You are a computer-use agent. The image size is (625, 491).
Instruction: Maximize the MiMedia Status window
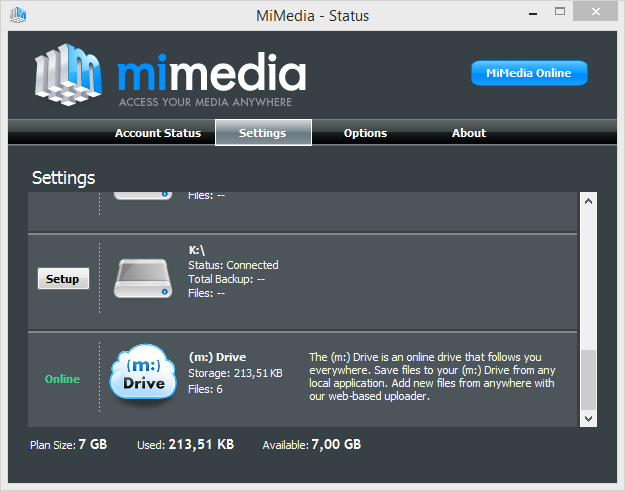click(x=560, y=12)
